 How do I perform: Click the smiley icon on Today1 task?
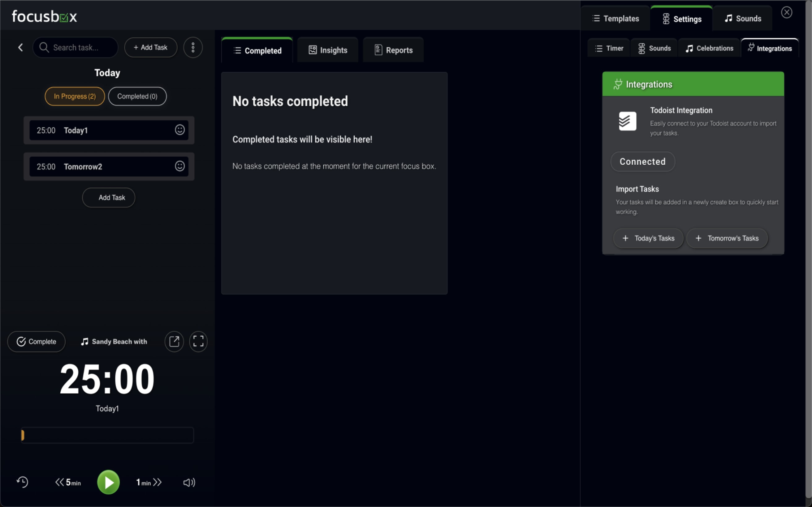180,130
